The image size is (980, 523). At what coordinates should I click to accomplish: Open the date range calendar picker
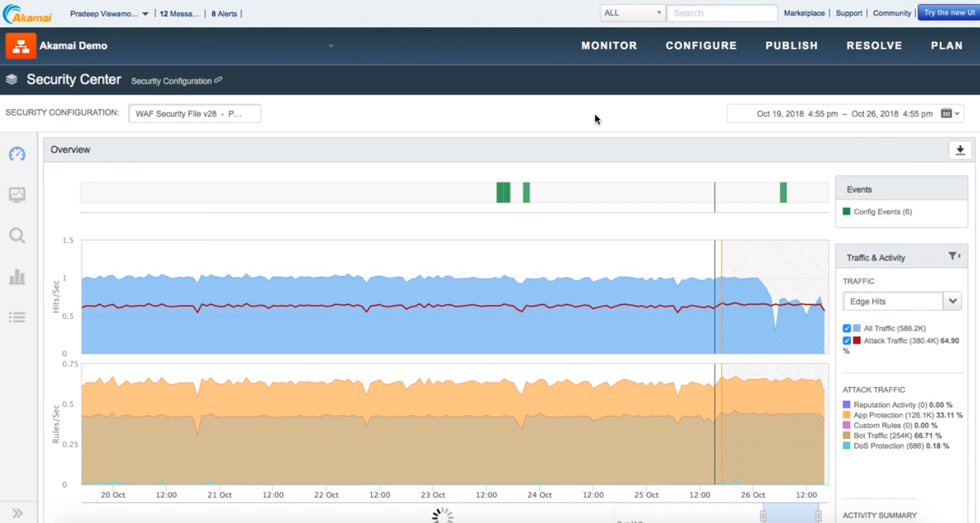(x=950, y=113)
